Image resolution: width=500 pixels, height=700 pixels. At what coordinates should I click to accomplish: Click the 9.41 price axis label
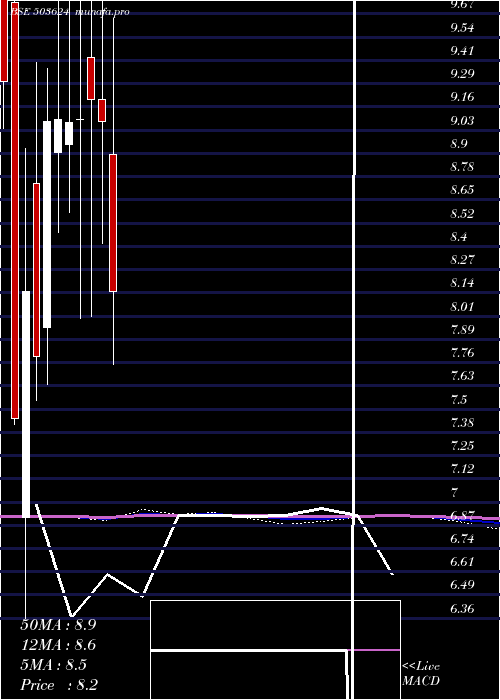coord(462,50)
